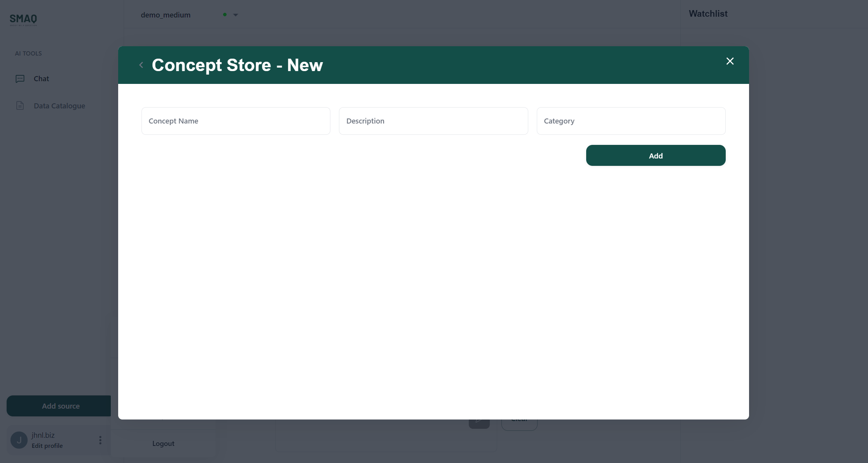Expand the demo_medium source dropdown arrow
Image resolution: width=868 pixels, height=463 pixels.
point(236,15)
